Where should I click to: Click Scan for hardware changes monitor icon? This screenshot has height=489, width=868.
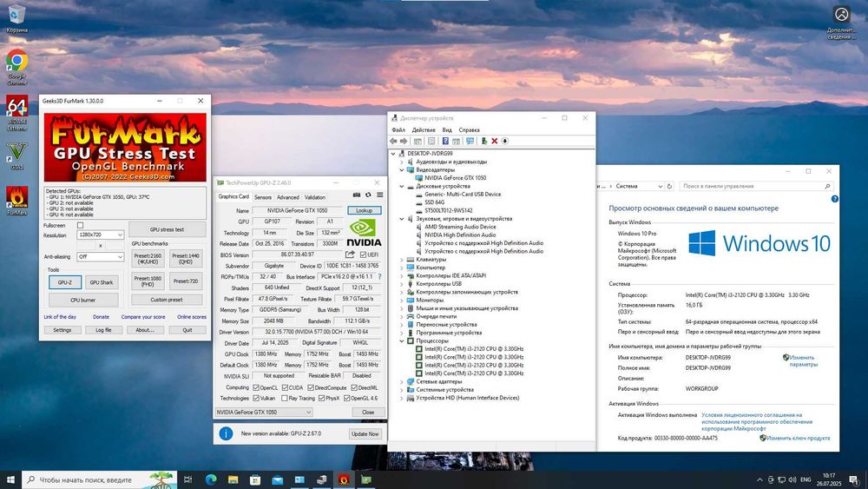[470, 142]
